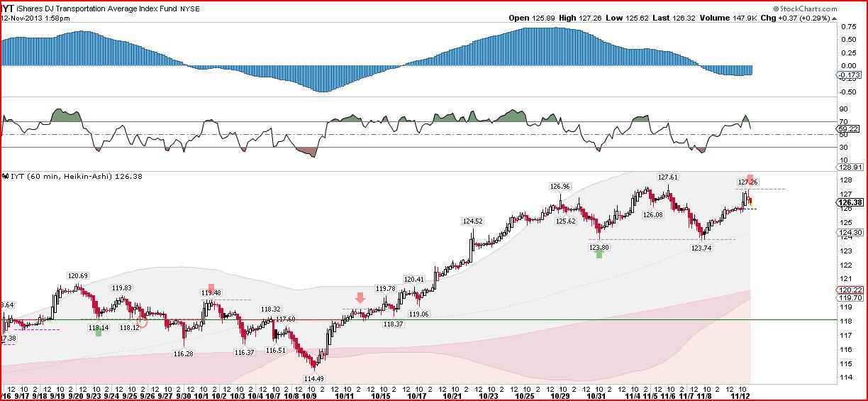The height and width of the screenshot is (401, 868).
Task: Click the -0.173 indicator reading
Action: [x=849, y=75]
